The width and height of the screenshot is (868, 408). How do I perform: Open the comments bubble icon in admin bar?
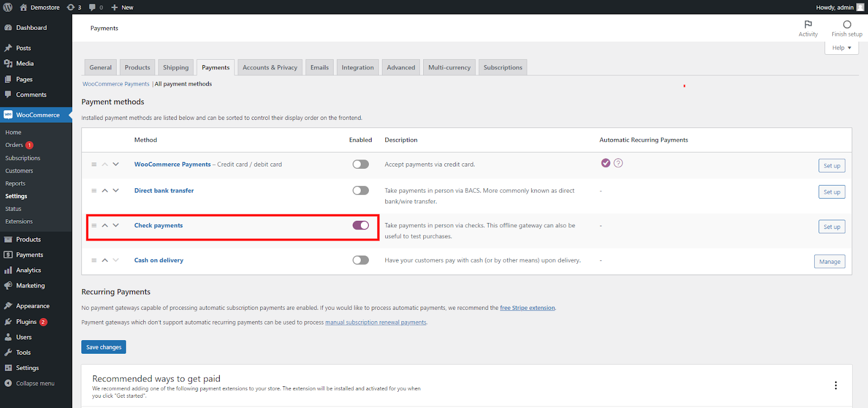click(x=92, y=7)
